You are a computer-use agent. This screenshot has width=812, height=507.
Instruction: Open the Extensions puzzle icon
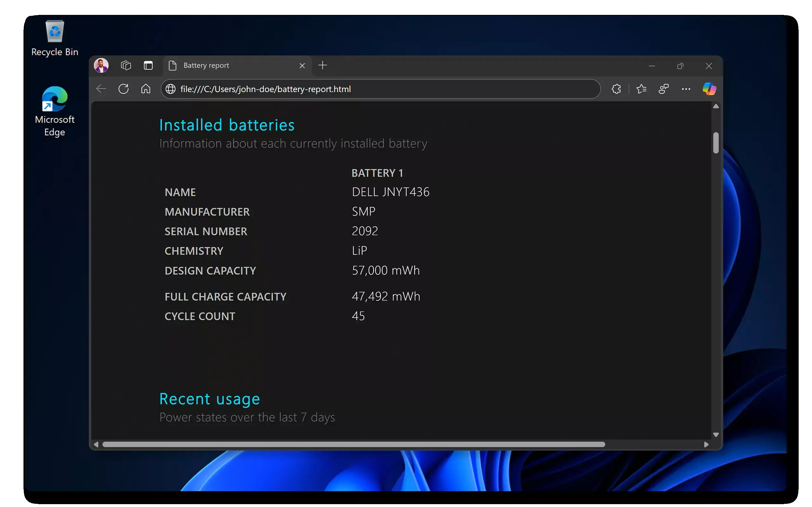pos(616,89)
